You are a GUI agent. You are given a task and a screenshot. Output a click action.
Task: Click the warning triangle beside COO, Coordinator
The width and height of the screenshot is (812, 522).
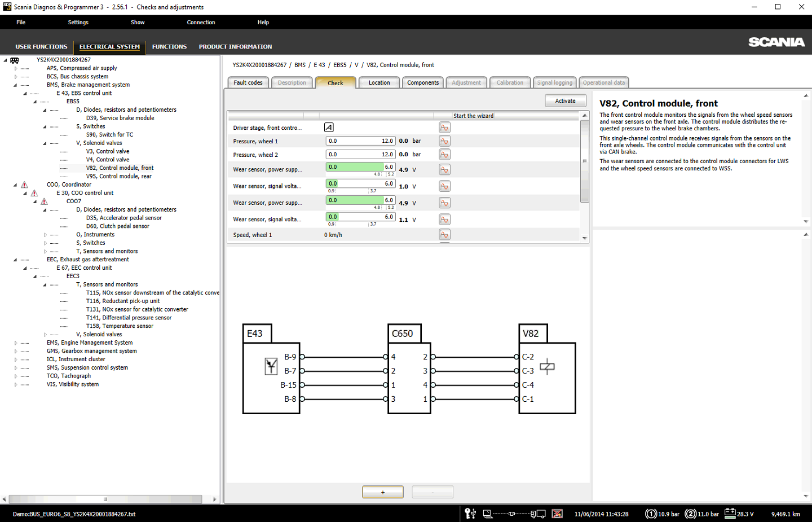24,185
